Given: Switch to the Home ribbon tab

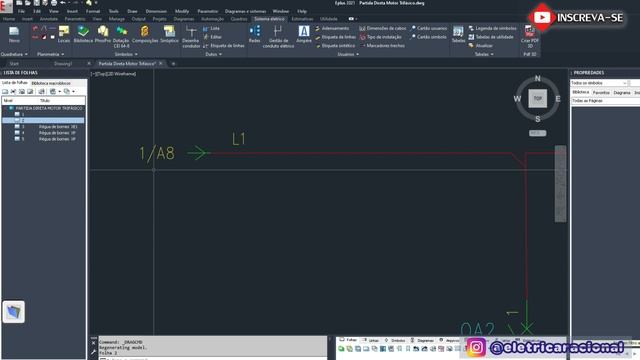Looking at the screenshot, I should (x=9, y=19).
